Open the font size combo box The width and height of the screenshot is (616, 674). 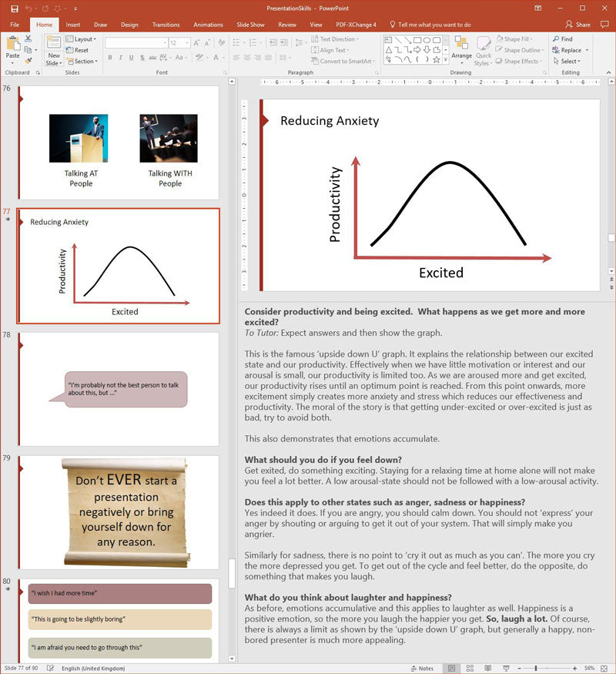(x=179, y=43)
